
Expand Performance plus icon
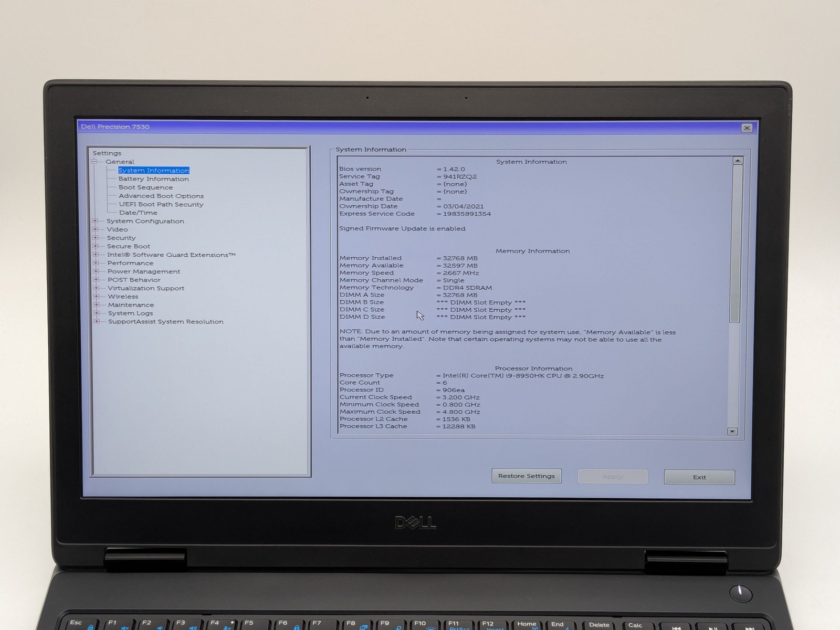(96, 263)
